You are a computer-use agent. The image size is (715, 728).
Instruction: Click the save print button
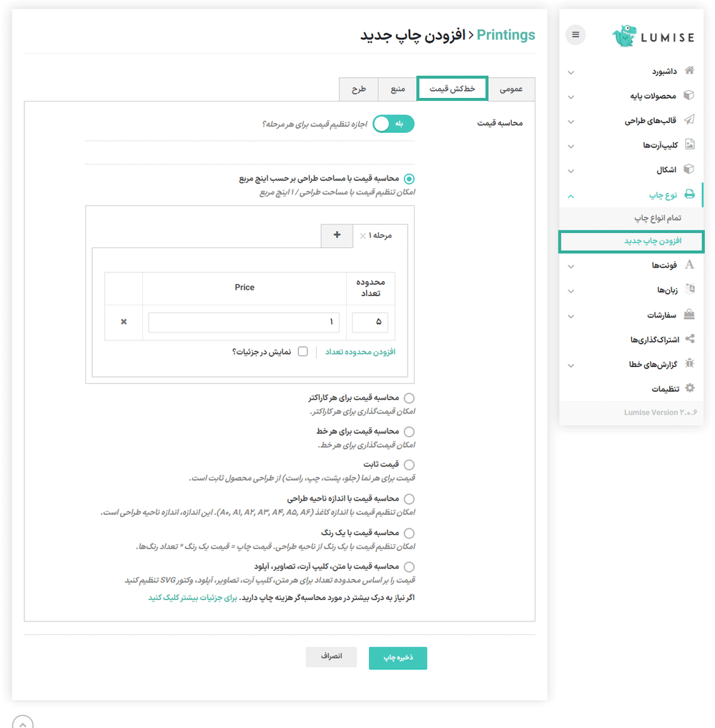(398, 658)
